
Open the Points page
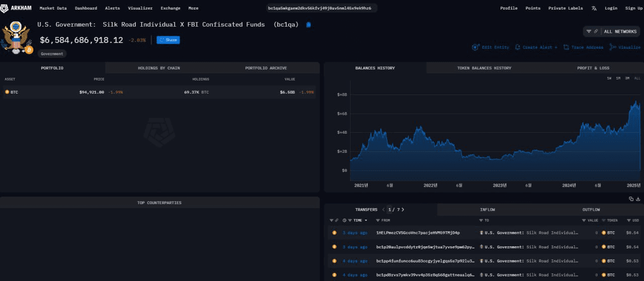[x=533, y=8]
